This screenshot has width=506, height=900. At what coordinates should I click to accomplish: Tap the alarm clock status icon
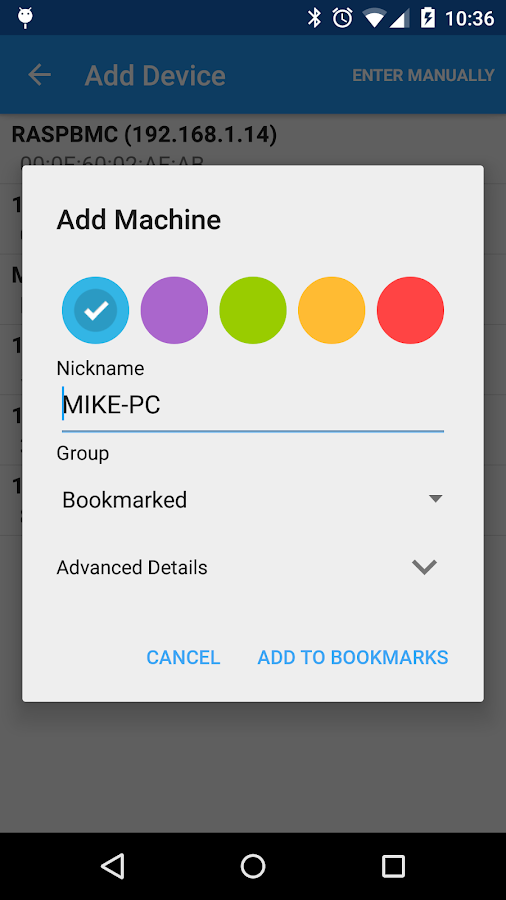point(342,18)
